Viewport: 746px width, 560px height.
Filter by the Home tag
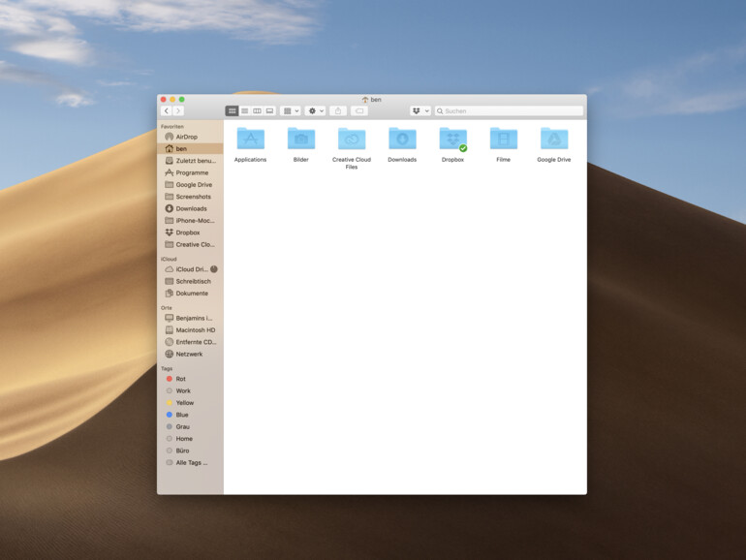[x=190, y=439]
